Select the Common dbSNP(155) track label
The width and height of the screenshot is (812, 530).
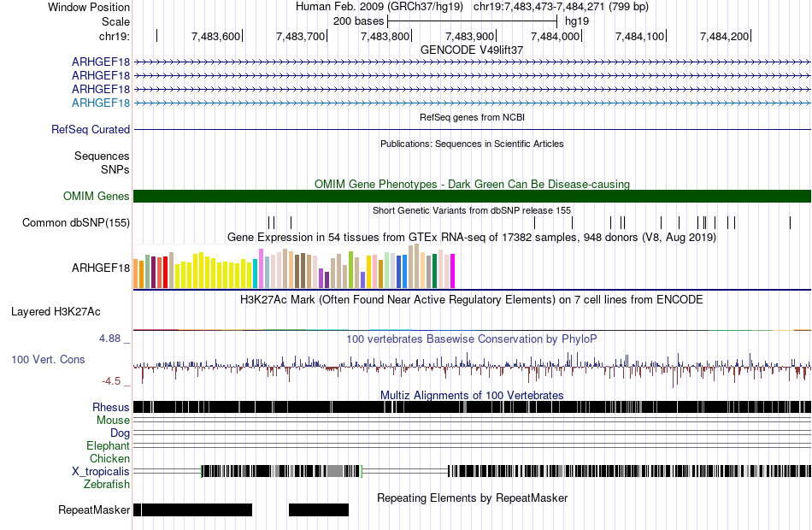coord(75,223)
